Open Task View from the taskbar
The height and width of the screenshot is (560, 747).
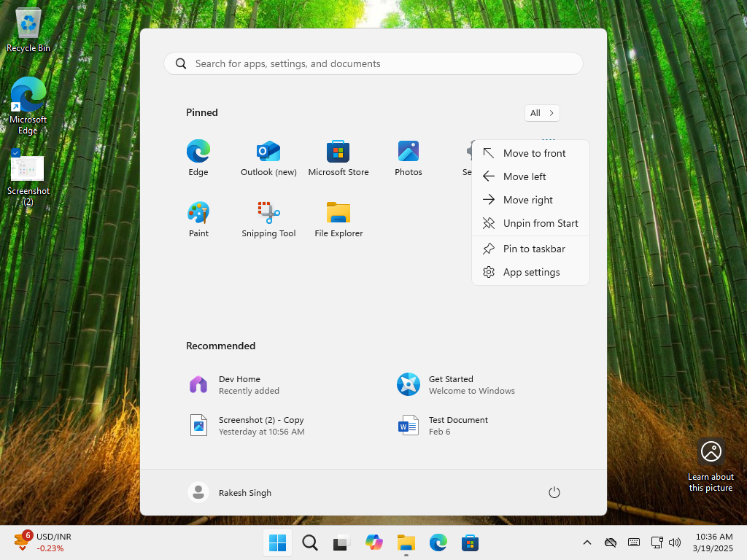click(341, 542)
